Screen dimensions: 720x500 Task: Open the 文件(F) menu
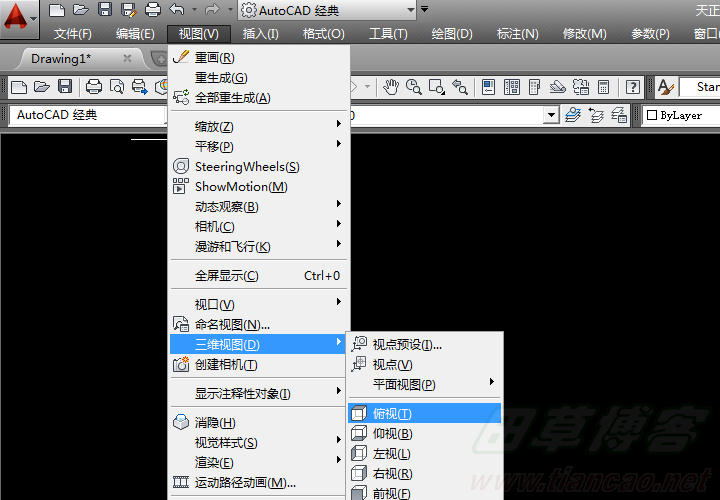pos(73,34)
